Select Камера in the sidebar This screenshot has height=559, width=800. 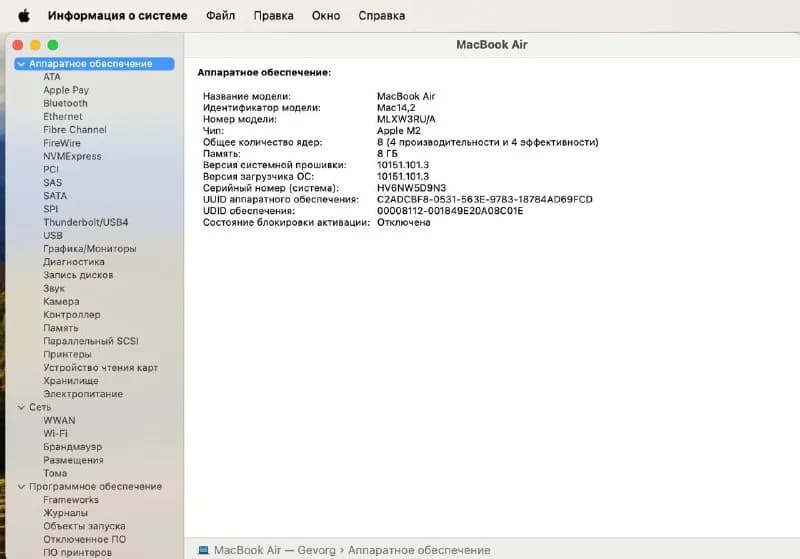point(61,302)
